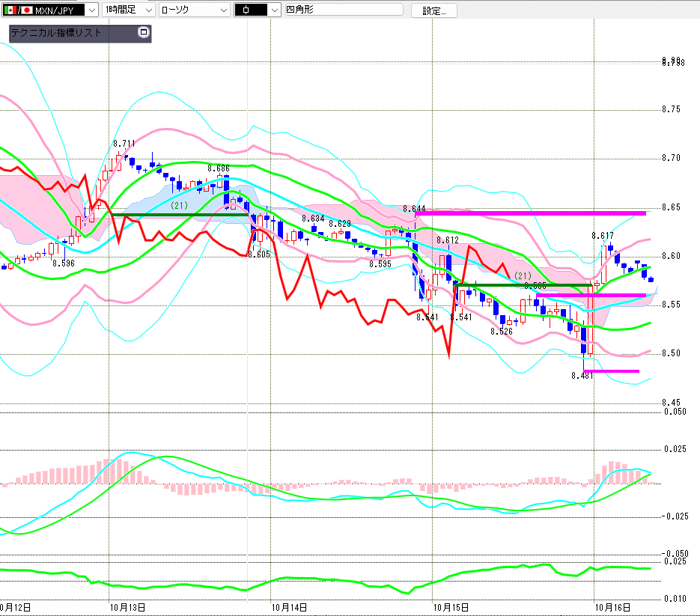The width and height of the screenshot is (700, 616).
Task: Click the 10月16日 date label
Action: [x=613, y=607]
